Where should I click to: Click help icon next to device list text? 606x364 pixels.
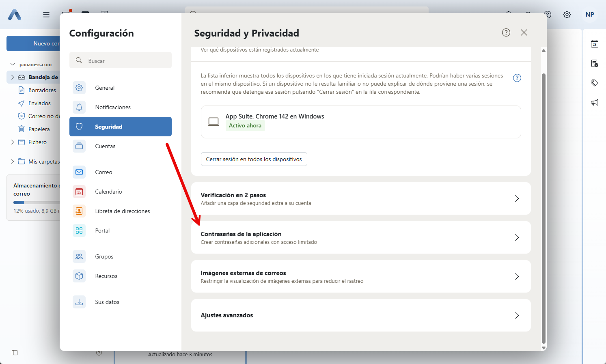pyautogui.click(x=517, y=78)
